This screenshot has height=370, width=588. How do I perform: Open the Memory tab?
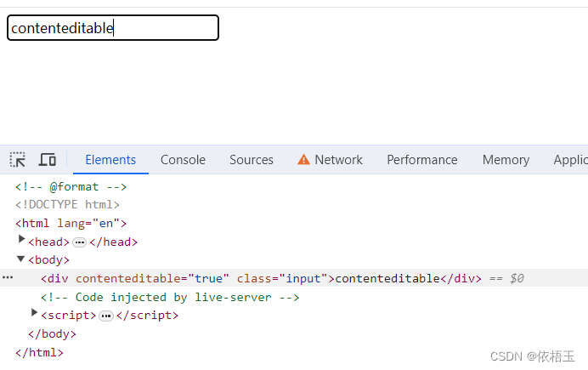(x=506, y=160)
